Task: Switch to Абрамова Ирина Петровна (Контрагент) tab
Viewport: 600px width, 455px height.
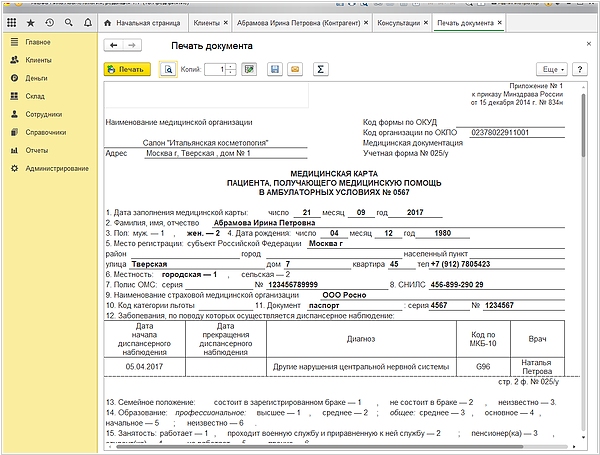Action: [298, 23]
